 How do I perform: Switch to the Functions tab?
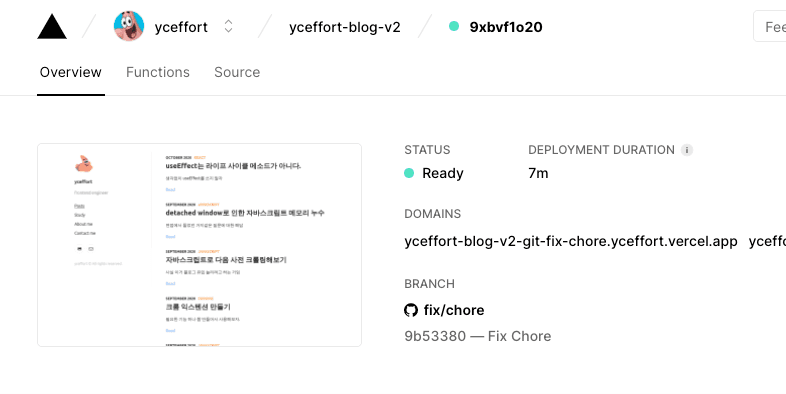click(x=157, y=72)
